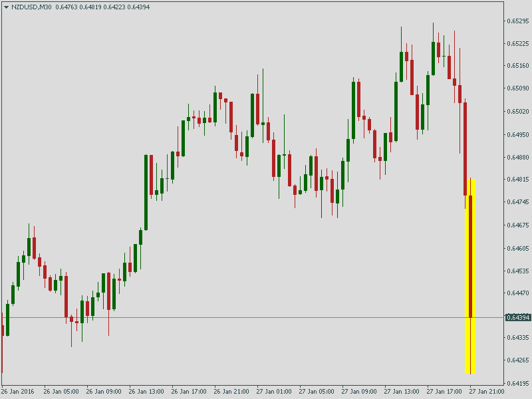Click the current price label 0.64394

coord(518,318)
